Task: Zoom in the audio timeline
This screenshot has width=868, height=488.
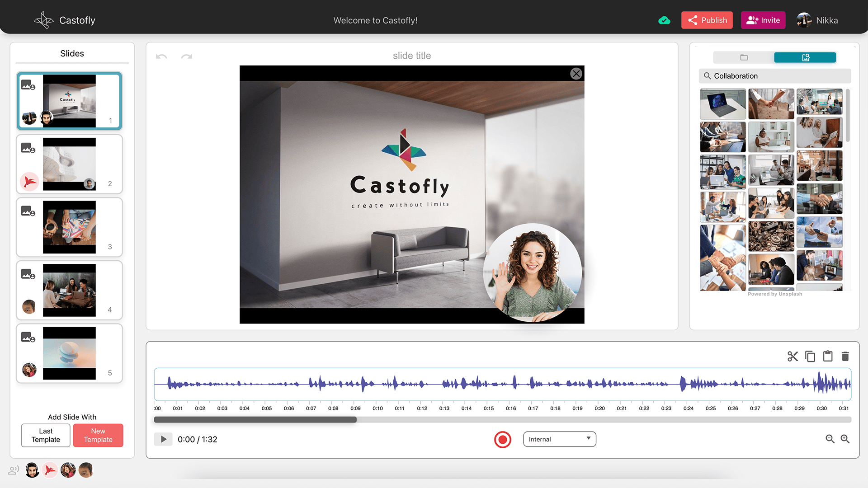Action: point(845,439)
